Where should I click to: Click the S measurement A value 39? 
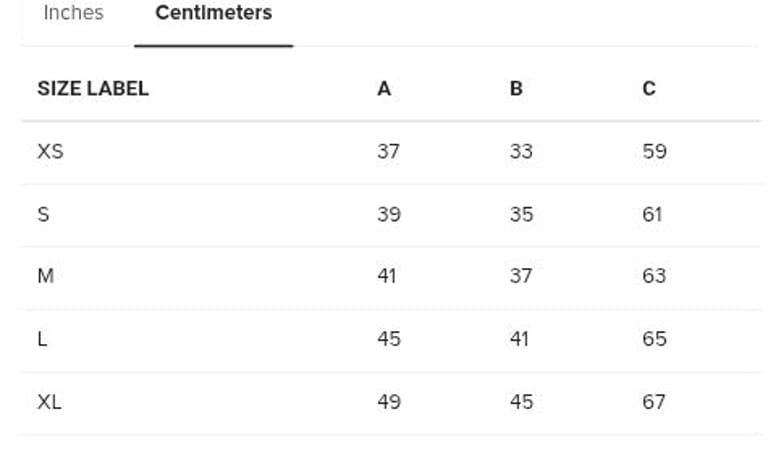[x=388, y=215]
